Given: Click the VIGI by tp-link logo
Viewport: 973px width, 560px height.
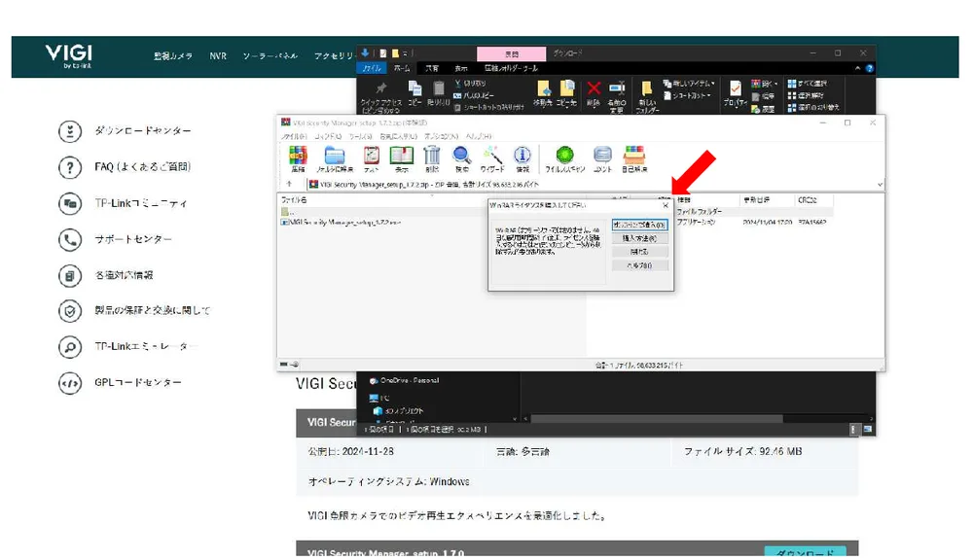Looking at the screenshot, I should tap(69, 55).
